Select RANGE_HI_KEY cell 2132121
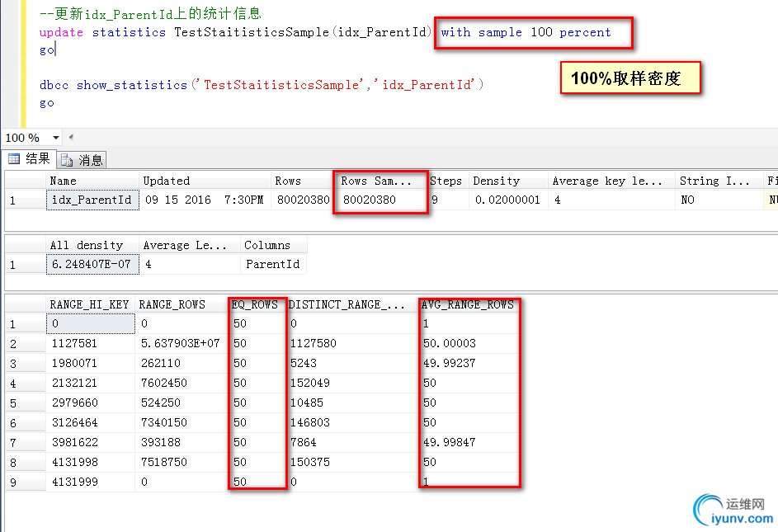The height and width of the screenshot is (532, 778). coord(90,383)
